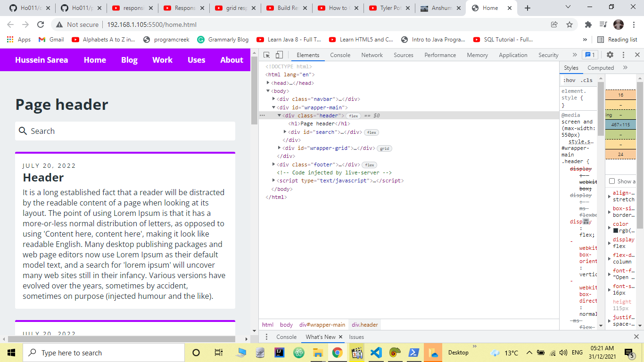Click the color rgb swatch in computed styles
The width and height of the screenshot is (644, 362).
click(x=616, y=230)
